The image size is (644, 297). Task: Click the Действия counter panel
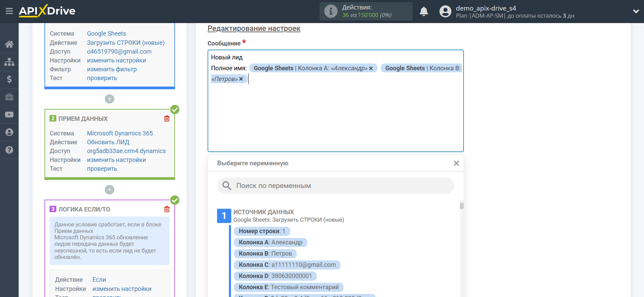(x=366, y=11)
